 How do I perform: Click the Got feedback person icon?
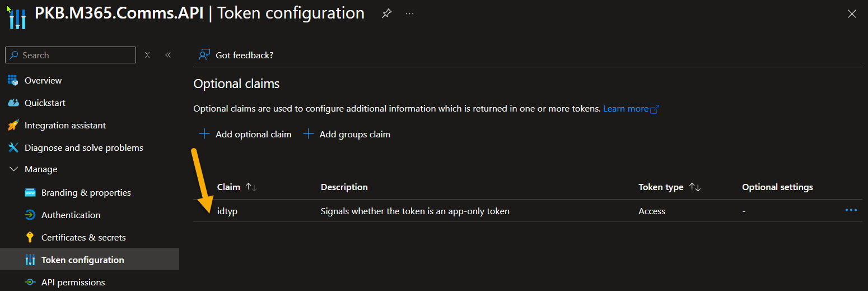click(x=204, y=55)
